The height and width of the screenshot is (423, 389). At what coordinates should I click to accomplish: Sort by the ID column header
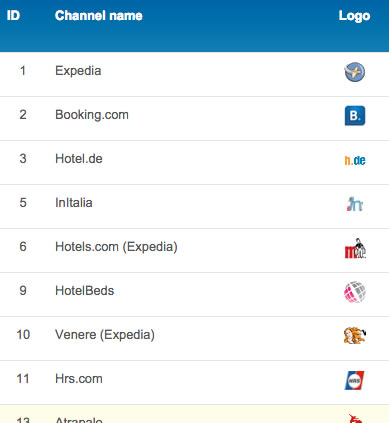tap(13, 15)
